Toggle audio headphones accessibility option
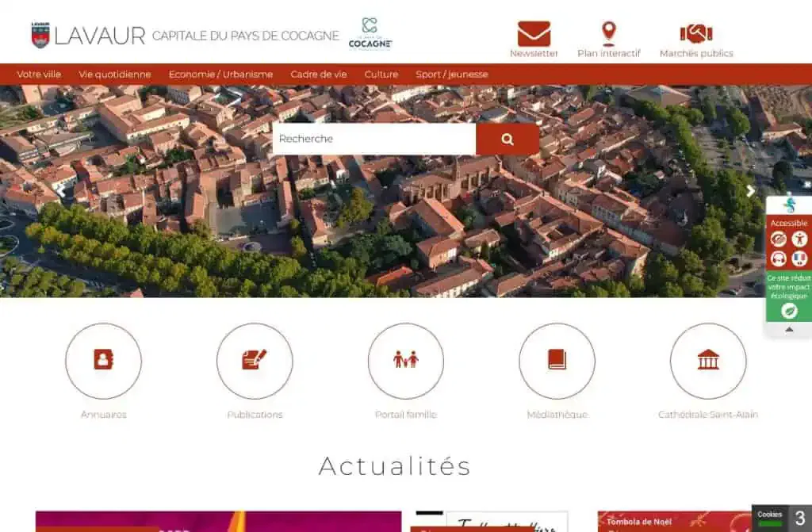812x532 pixels. 779,258
